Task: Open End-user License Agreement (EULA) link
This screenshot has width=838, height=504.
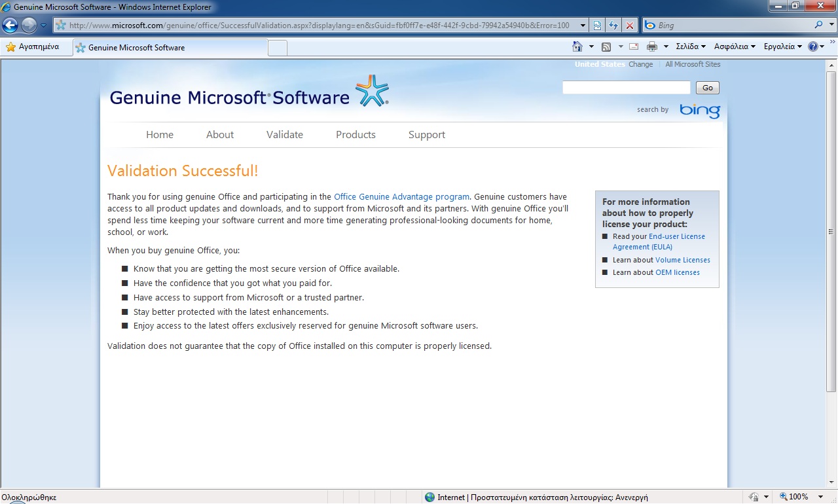Action: [659, 242]
